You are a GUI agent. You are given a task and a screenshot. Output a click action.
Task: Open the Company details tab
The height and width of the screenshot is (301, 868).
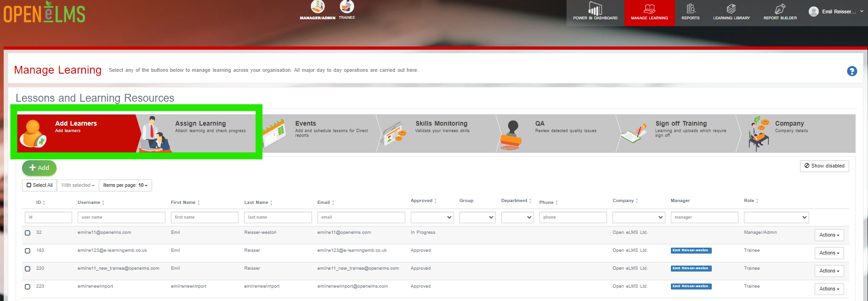[797, 133]
